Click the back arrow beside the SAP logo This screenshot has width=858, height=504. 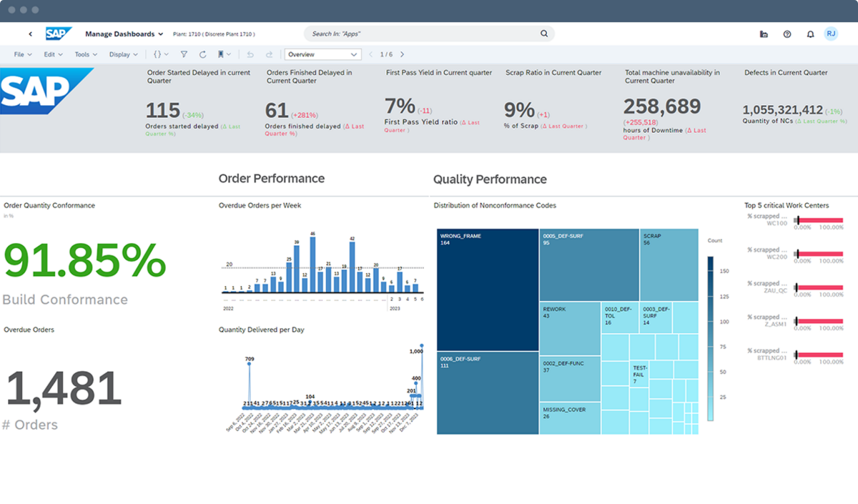click(30, 34)
